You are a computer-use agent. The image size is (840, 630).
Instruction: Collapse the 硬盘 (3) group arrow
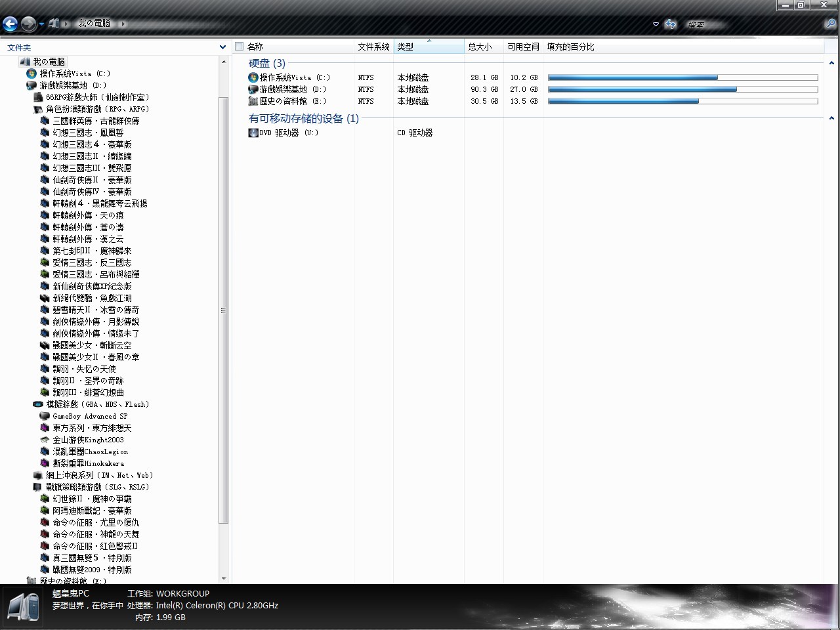point(831,64)
